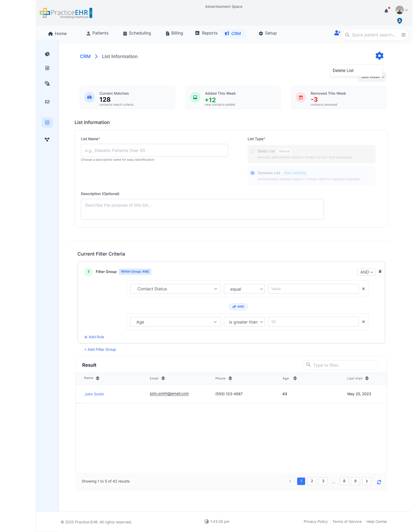Image resolution: width=413 pixels, height=532 pixels.
Task: Open the pie chart dashboard sidebar icon
Action: point(47,54)
